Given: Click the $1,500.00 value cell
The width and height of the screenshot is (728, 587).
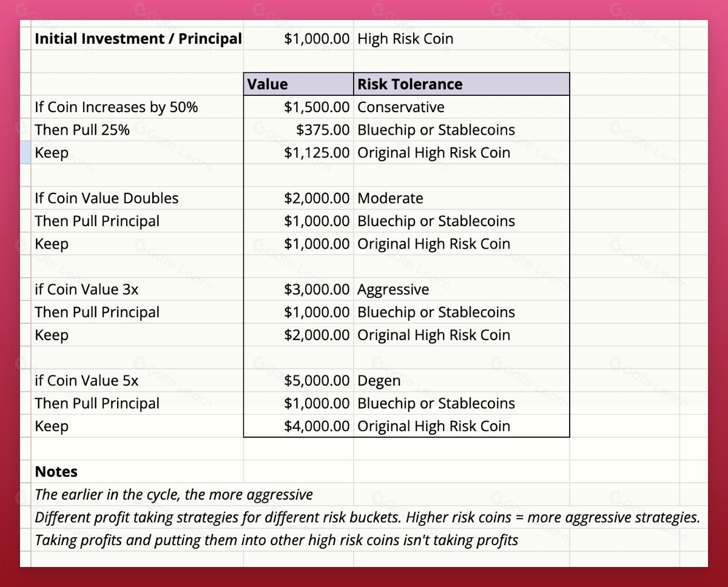Looking at the screenshot, I should pyautogui.click(x=317, y=107).
